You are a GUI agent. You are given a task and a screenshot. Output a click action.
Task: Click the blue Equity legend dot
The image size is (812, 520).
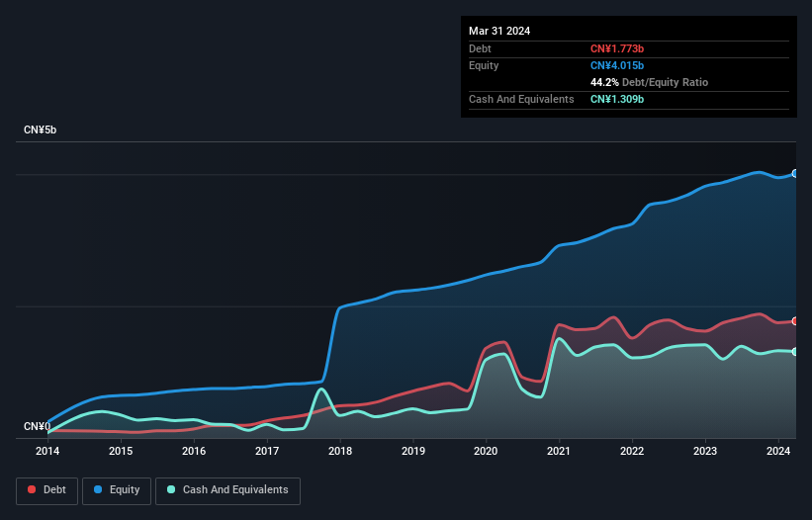[x=98, y=489]
